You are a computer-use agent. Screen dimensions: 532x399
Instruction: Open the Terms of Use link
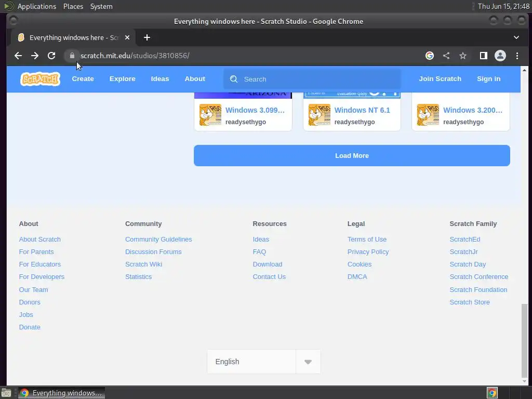coord(367,240)
